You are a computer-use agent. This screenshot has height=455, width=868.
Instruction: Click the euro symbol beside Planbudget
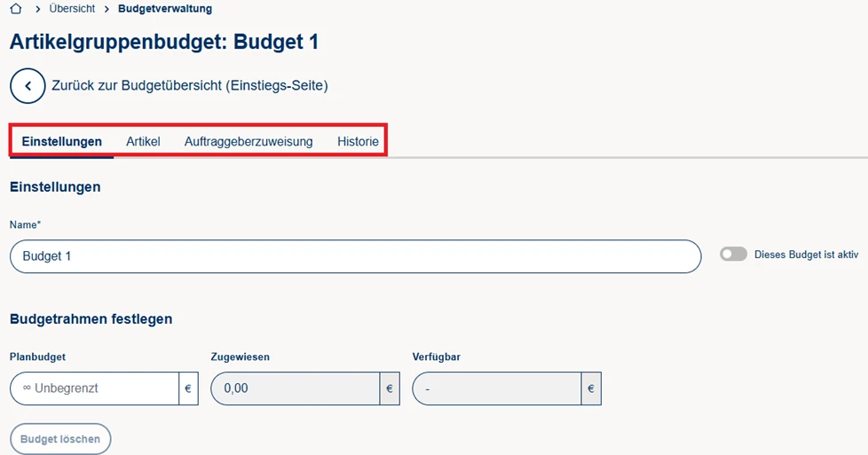tap(188, 388)
